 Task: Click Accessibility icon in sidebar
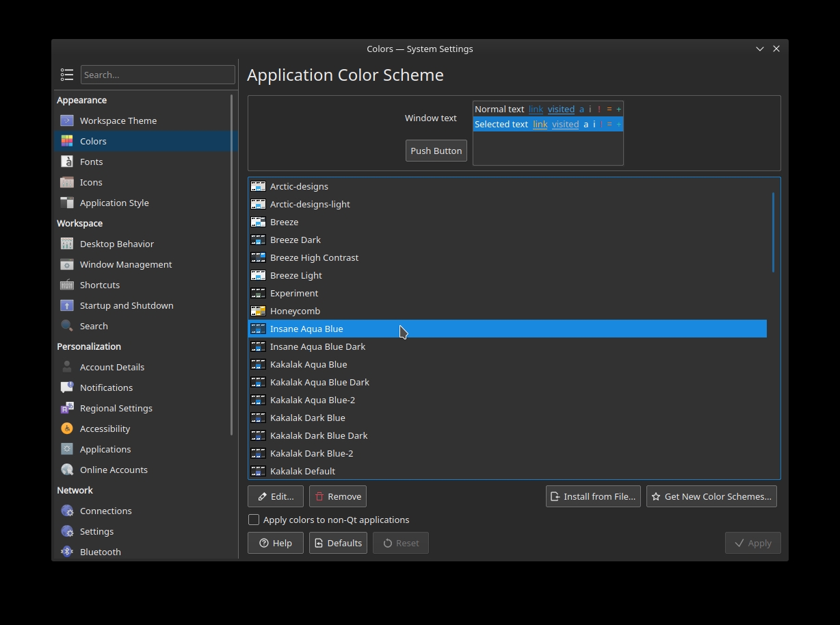click(67, 429)
